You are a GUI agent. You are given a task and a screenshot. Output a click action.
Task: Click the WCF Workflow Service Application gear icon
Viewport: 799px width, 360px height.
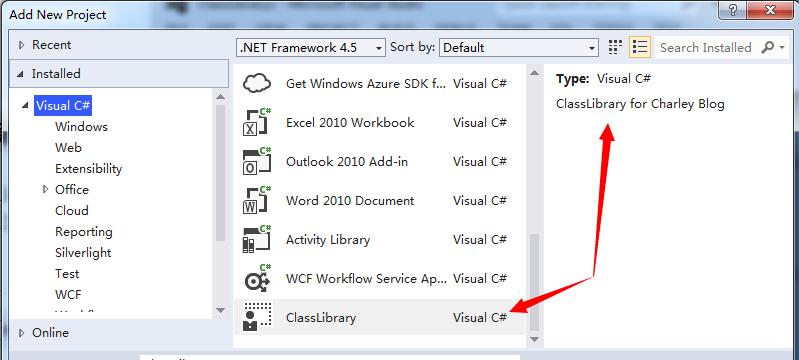point(257,278)
